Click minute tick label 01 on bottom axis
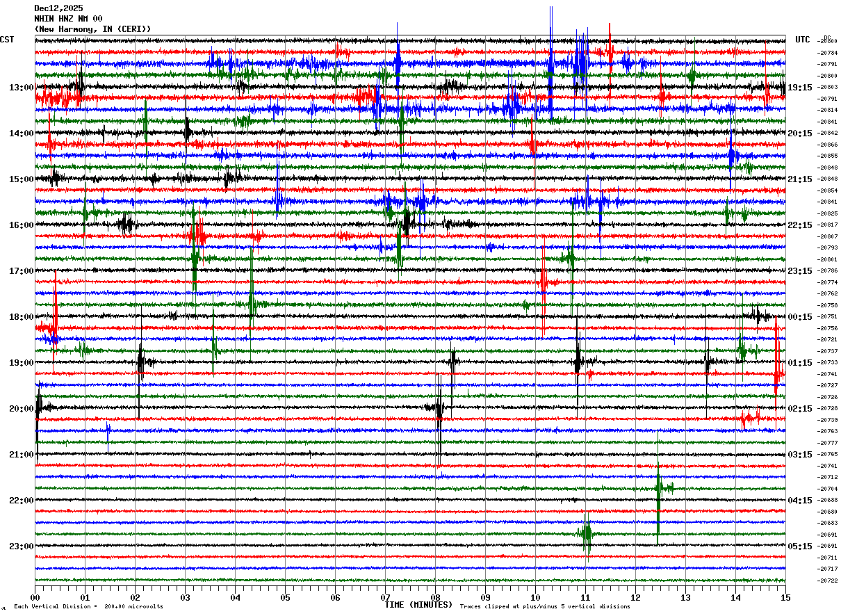This screenshot has height=616, width=841. [85, 597]
